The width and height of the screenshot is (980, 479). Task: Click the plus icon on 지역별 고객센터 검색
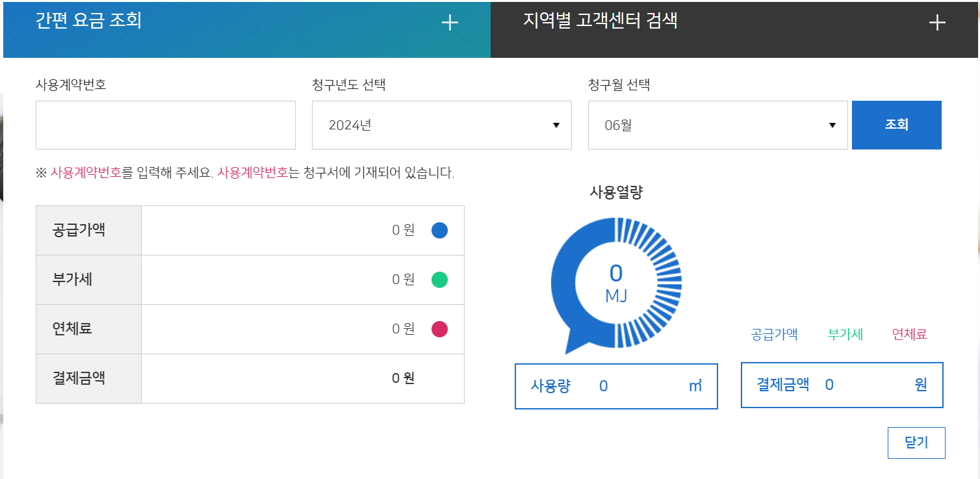936,23
